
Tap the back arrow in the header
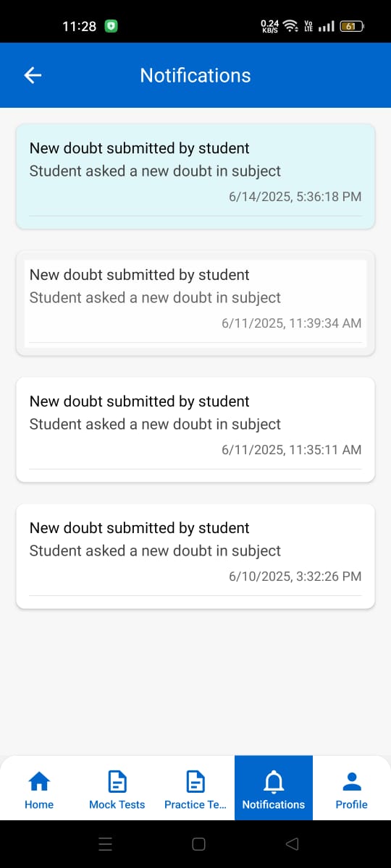coord(33,75)
